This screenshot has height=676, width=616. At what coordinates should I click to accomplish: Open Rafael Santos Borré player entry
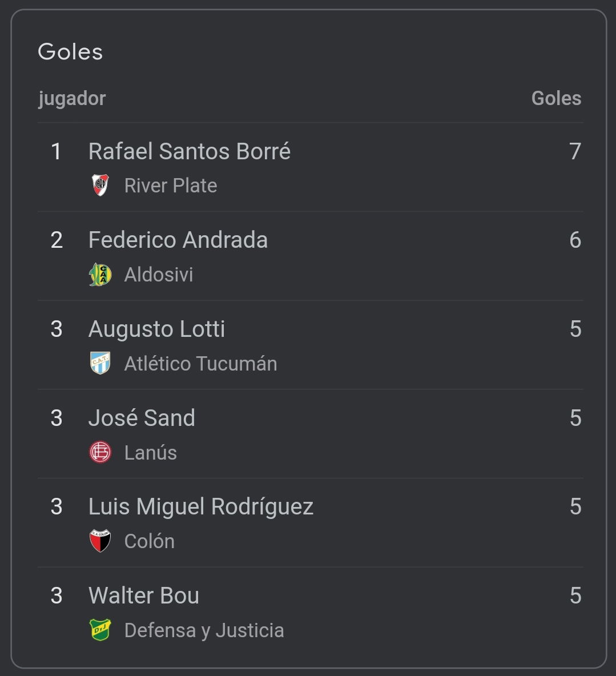pyautogui.click(x=189, y=151)
